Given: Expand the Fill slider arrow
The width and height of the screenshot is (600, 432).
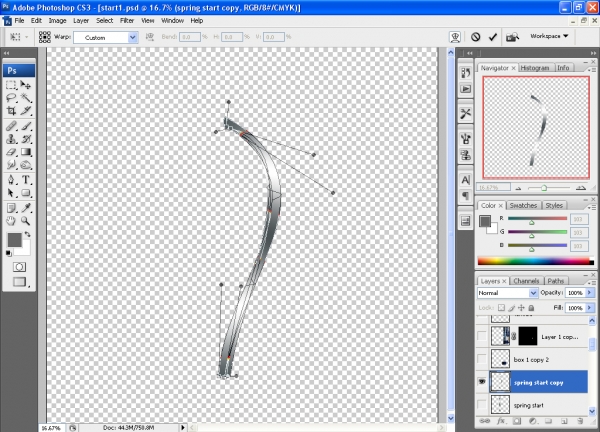Looking at the screenshot, I should (x=590, y=308).
